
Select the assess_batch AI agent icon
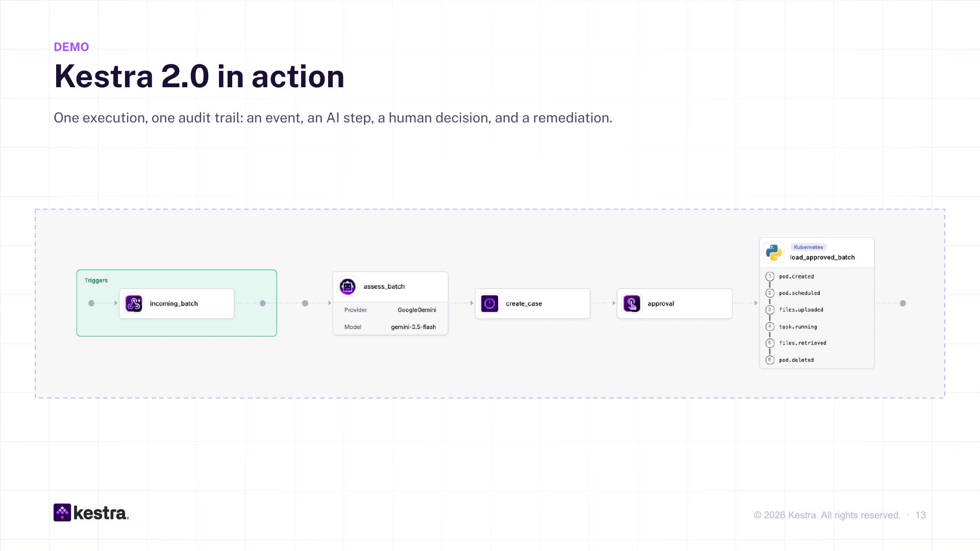click(x=348, y=287)
